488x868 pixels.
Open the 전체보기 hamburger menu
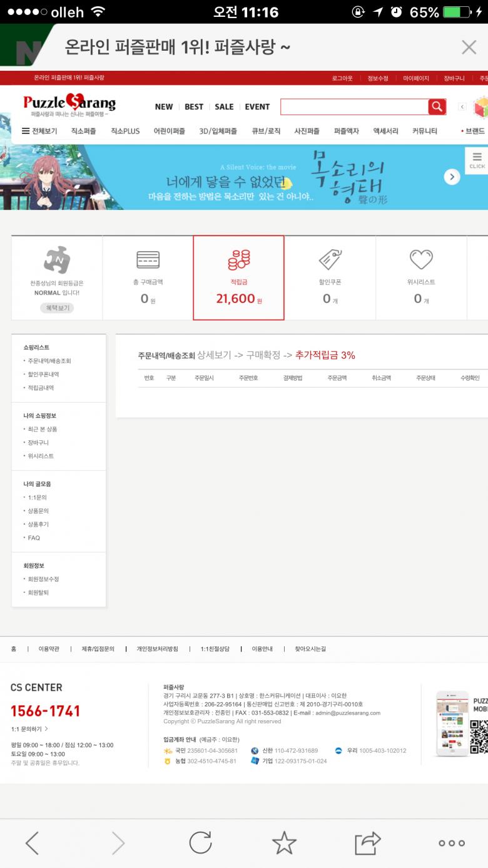point(39,131)
